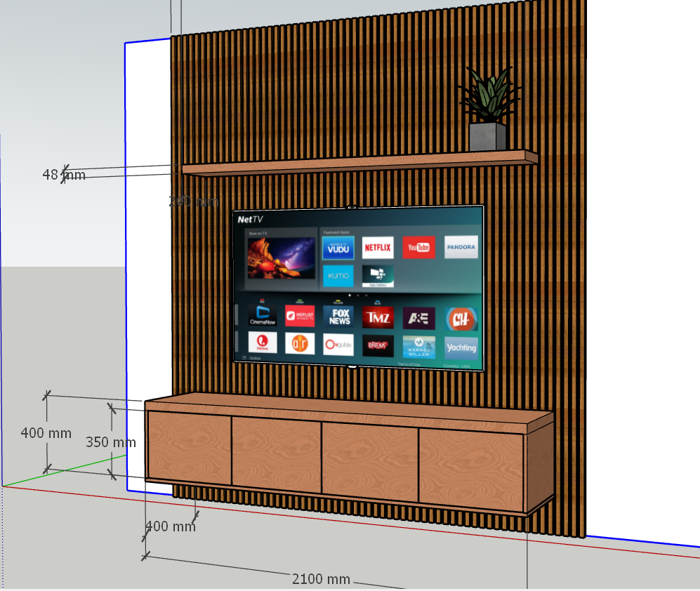Select the YouTube app tile
This screenshot has width=700, height=591.
click(418, 247)
